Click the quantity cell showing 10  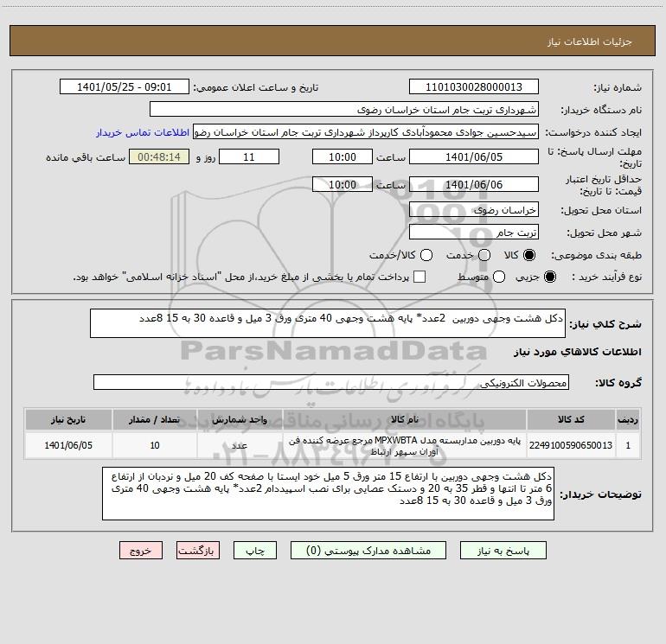tap(155, 445)
